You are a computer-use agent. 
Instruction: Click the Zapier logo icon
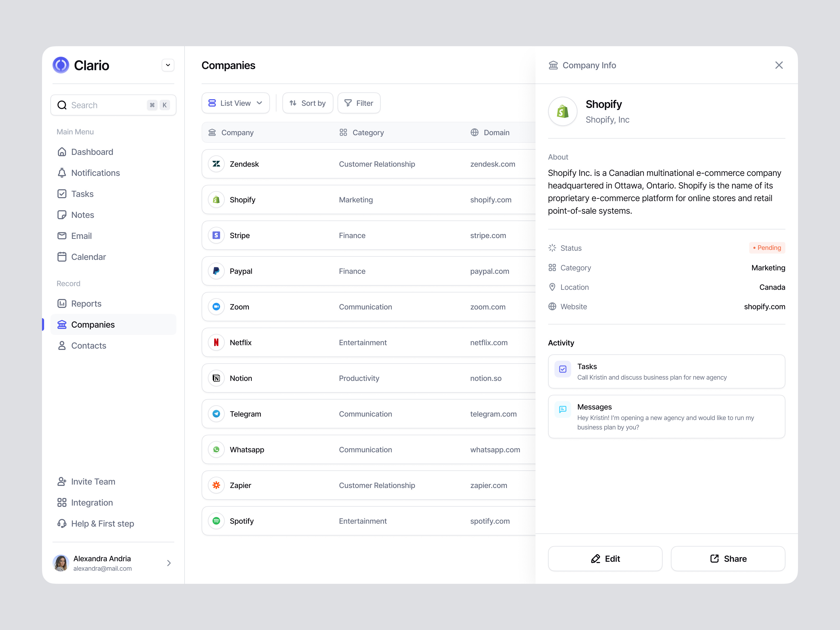[216, 485]
